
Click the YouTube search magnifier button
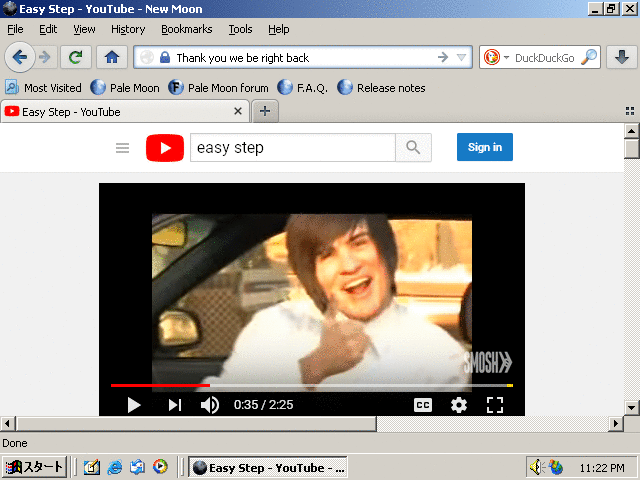(413, 147)
